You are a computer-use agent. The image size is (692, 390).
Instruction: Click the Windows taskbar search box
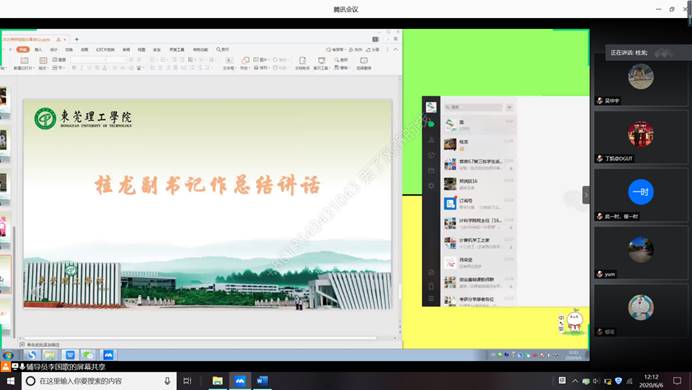pos(99,381)
